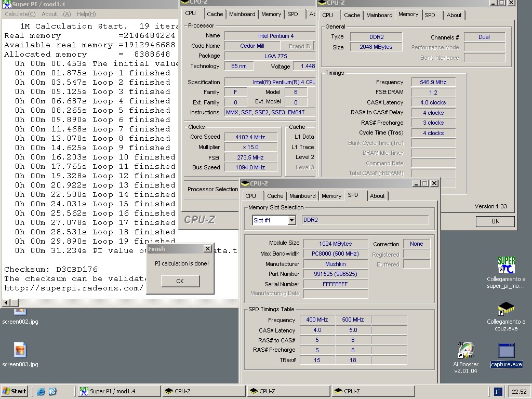Open the Mainboard tab in the CPU-Z processor window
The height and width of the screenshot is (399, 532).
pyautogui.click(x=242, y=14)
